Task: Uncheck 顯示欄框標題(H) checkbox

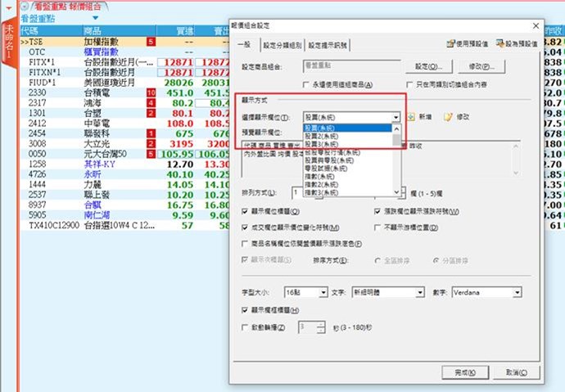Action: [245, 310]
